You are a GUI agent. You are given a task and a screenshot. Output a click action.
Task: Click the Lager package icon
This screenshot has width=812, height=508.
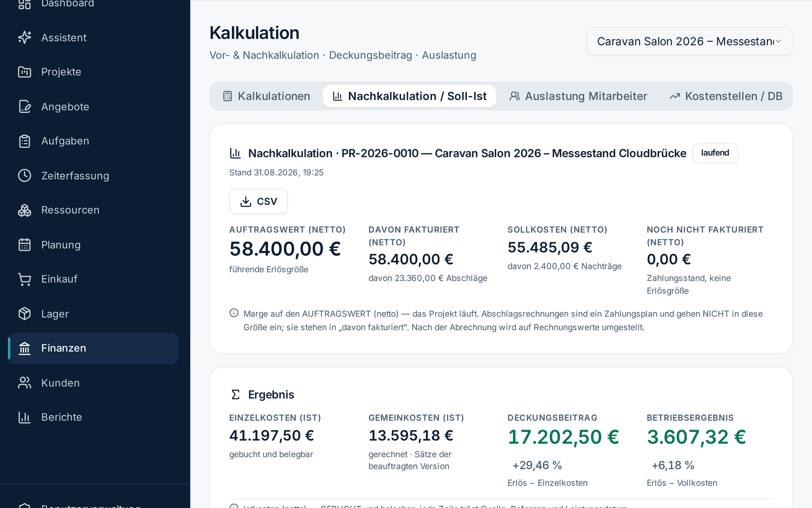point(25,314)
